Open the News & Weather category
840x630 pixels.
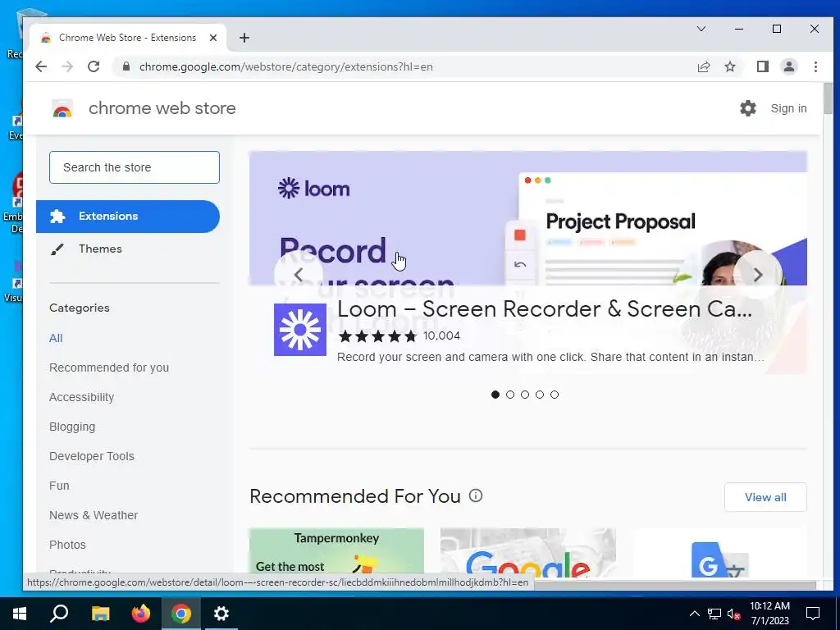(x=94, y=515)
